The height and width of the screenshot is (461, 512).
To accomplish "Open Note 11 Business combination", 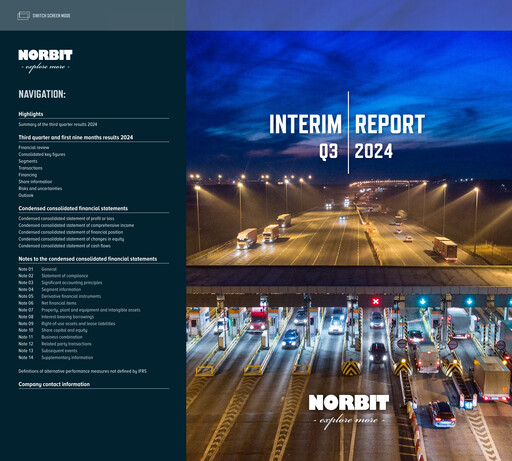I will pyautogui.click(x=50, y=337).
